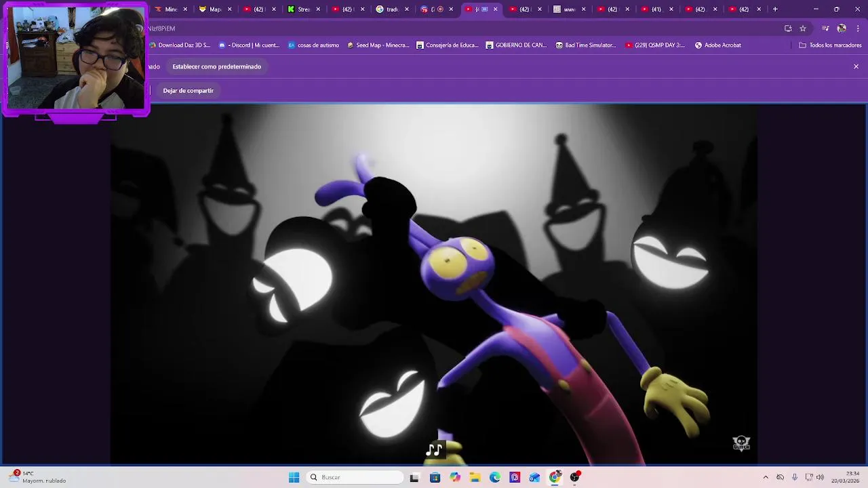Close the Minec tab
Image resolution: width=868 pixels, height=488 pixels.
pyautogui.click(x=185, y=9)
